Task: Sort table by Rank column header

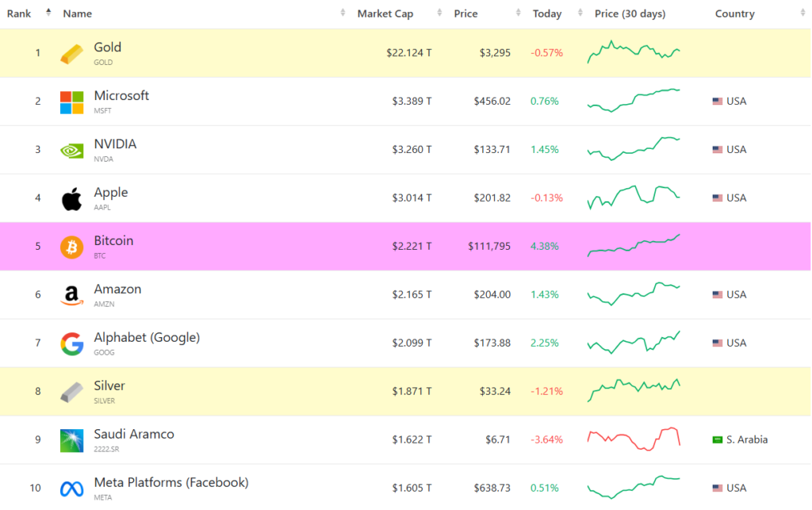Action: pyautogui.click(x=19, y=13)
